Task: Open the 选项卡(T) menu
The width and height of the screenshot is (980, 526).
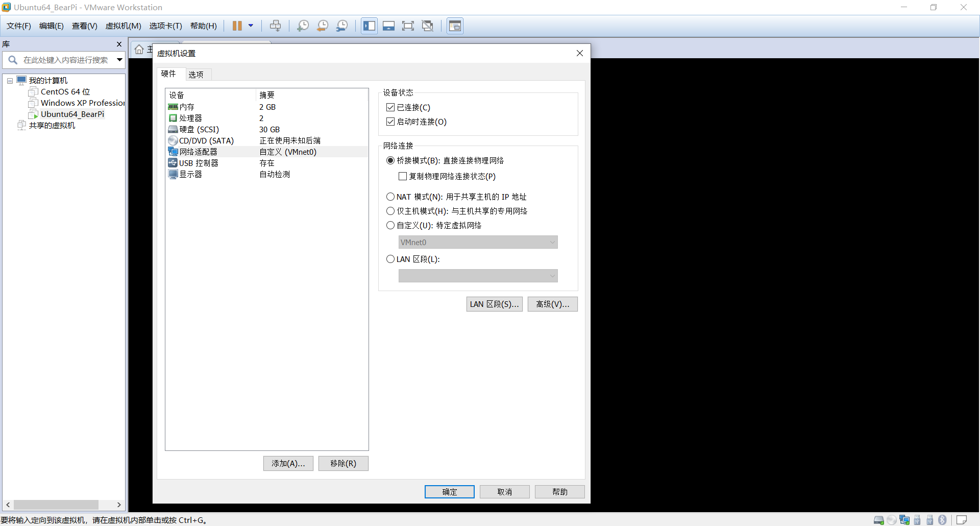Action: pyautogui.click(x=166, y=26)
